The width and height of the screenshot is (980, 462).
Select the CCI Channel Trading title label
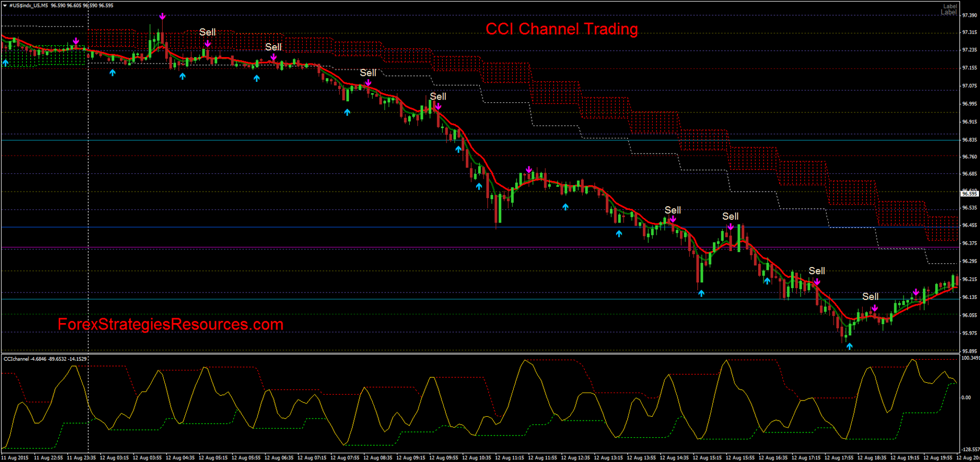click(x=562, y=29)
